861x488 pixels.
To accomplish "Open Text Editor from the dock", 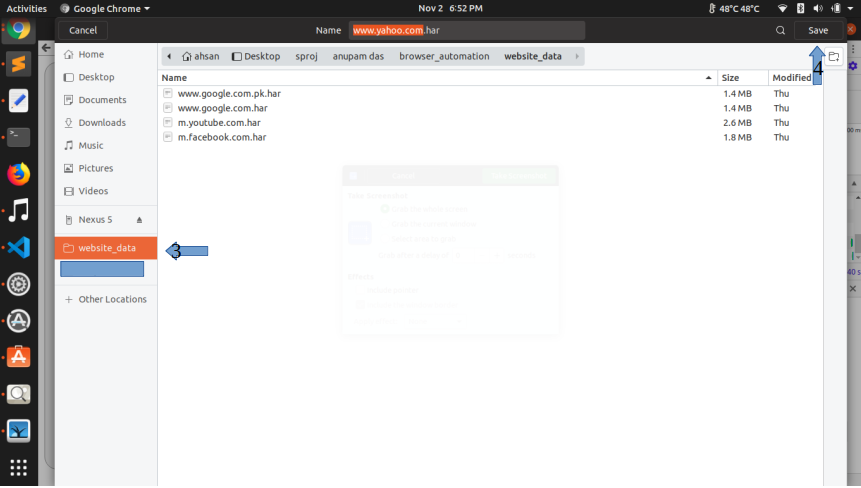I will click(x=18, y=101).
